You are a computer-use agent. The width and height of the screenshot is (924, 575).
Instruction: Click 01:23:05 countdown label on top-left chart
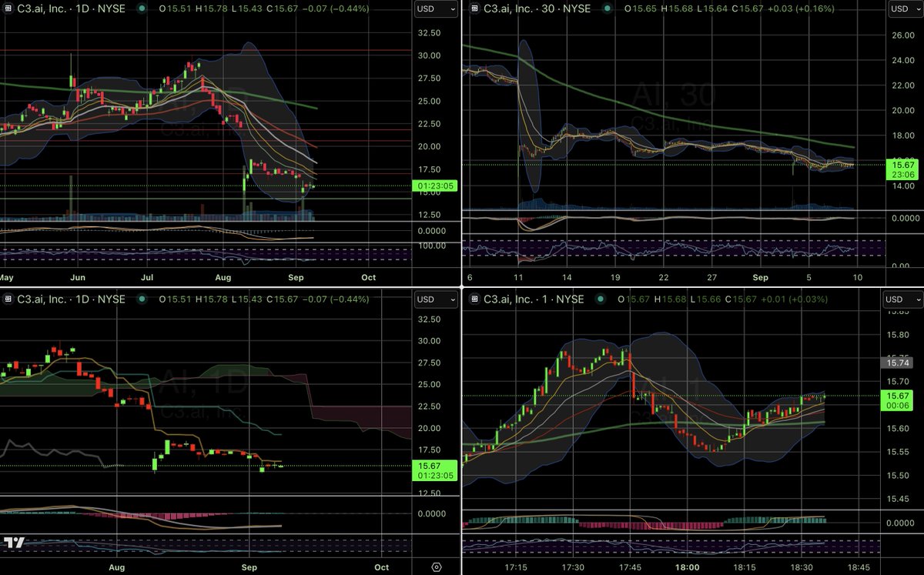pyautogui.click(x=436, y=186)
